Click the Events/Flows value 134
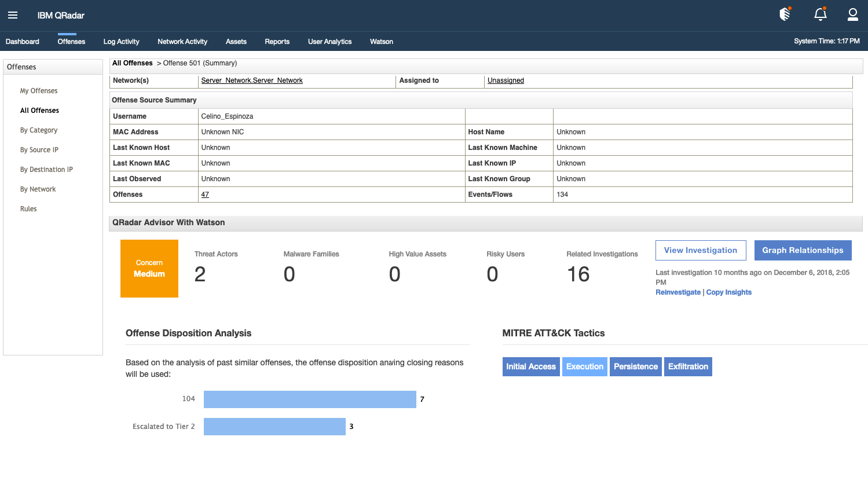The width and height of the screenshot is (868, 488). coord(562,195)
